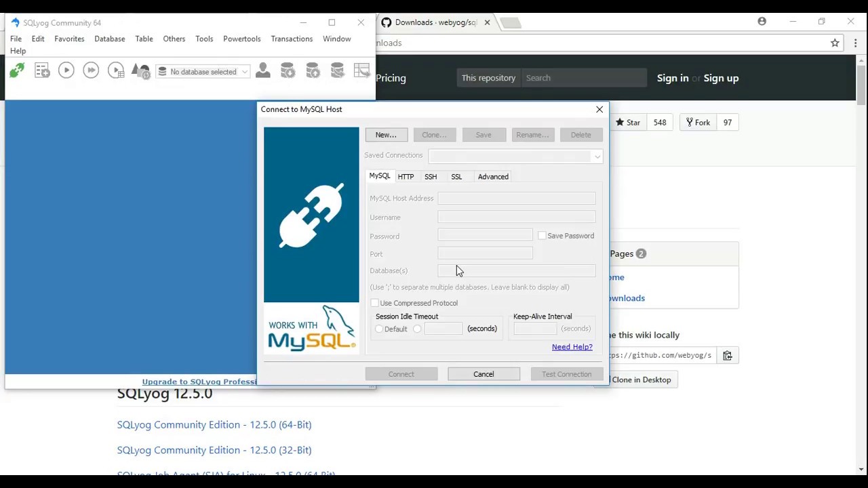This screenshot has width=868, height=488.
Task: Click the Database(s) input field
Action: tap(517, 271)
